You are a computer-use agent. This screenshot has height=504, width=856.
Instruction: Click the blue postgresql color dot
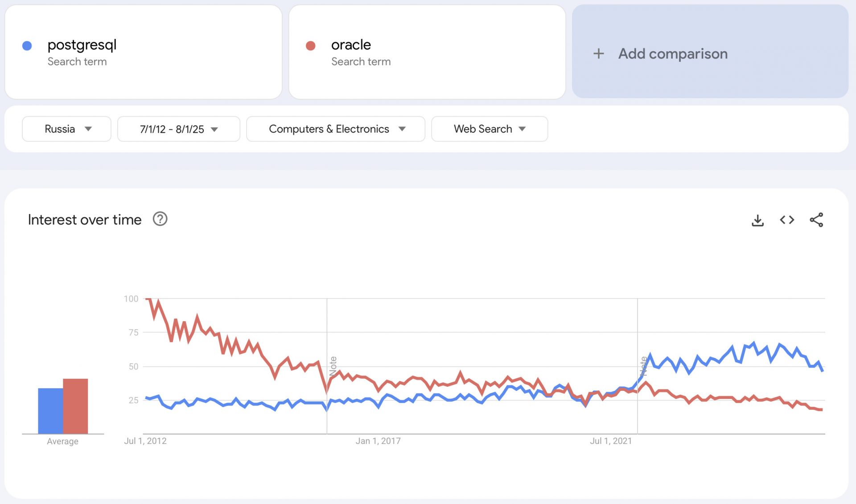(27, 45)
